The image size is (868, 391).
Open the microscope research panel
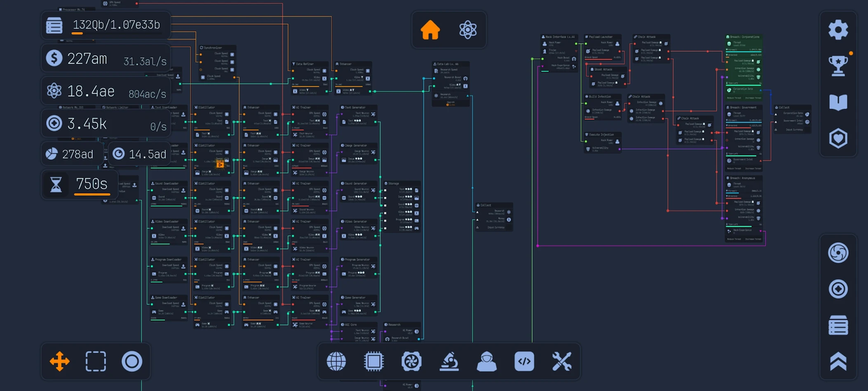449,360
